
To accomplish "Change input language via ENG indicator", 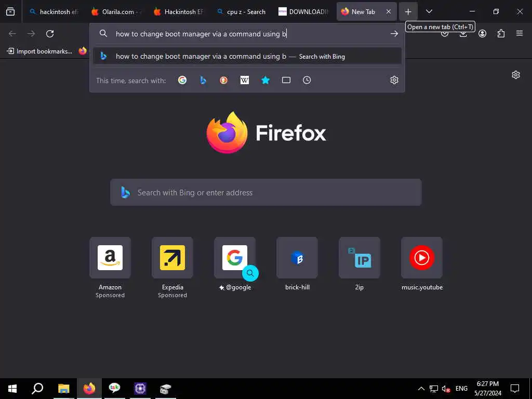I will (461, 389).
